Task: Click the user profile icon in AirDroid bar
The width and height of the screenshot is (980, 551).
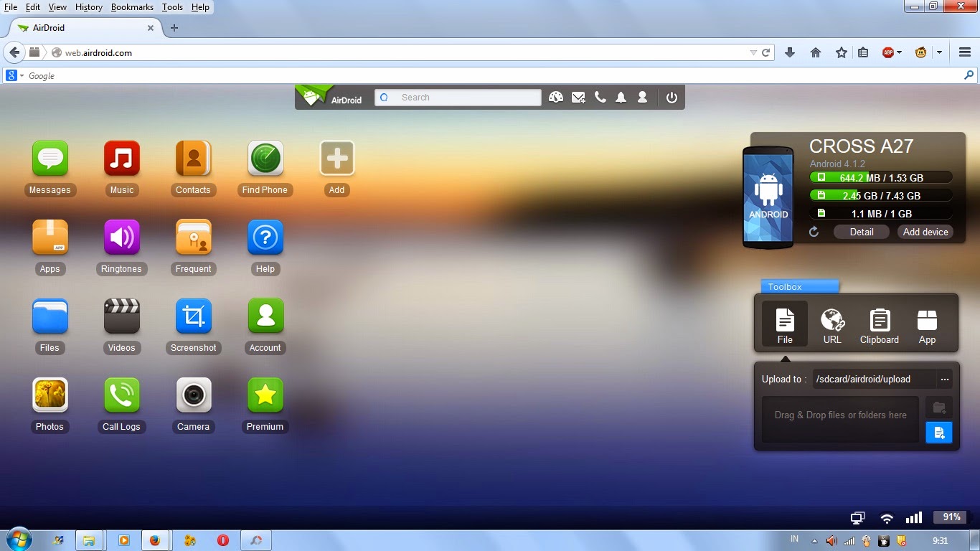Action: [x=643, y=98]
